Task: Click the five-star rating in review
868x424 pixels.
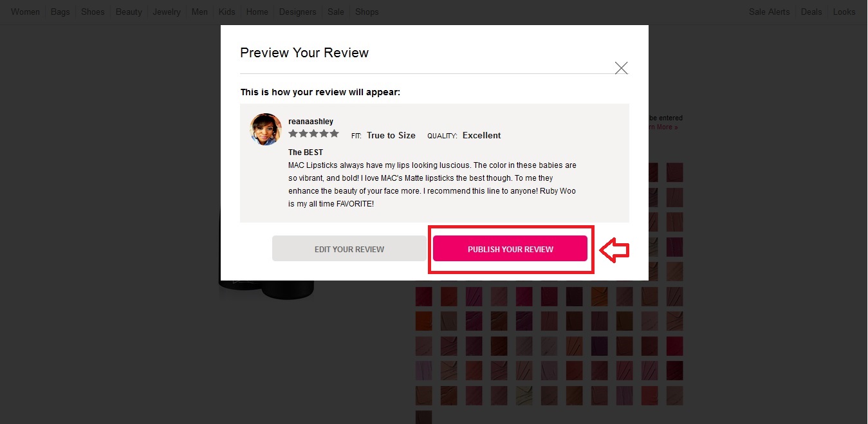Action: (x=313, y=134)
